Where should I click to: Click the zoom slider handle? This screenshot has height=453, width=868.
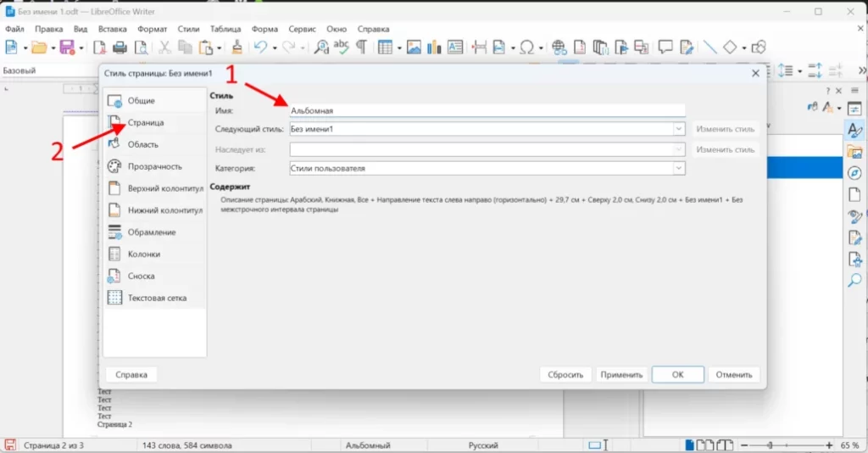point(770,445)
